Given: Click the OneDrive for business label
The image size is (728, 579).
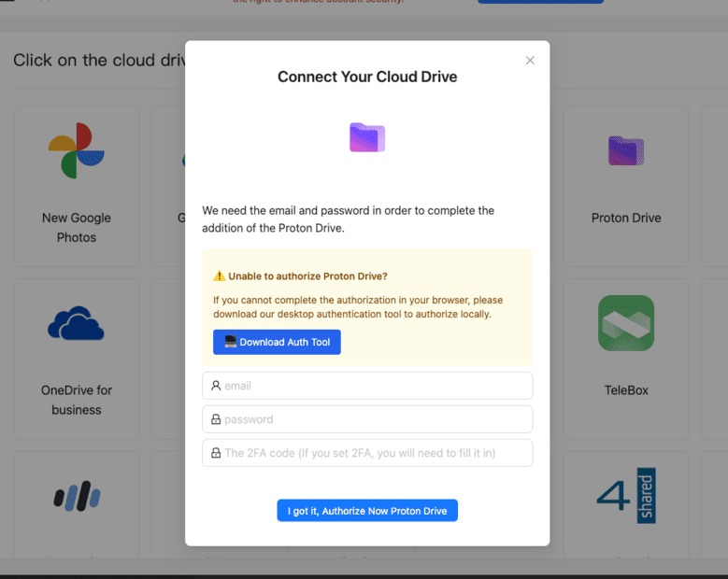Looking at the screenshot, I should coord(77,400).
